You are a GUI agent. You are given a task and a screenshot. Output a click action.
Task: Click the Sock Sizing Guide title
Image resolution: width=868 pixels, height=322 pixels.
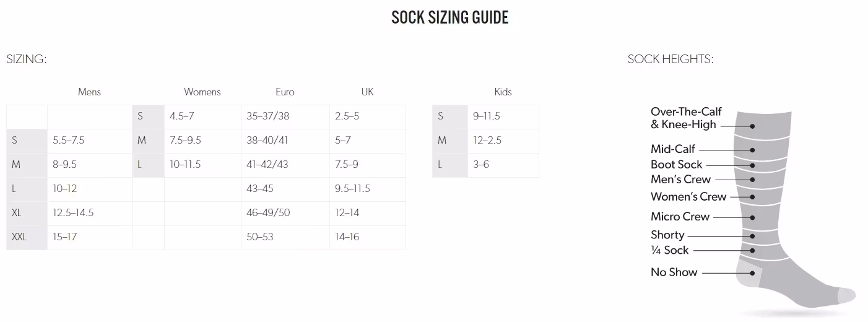click(449, 17)
